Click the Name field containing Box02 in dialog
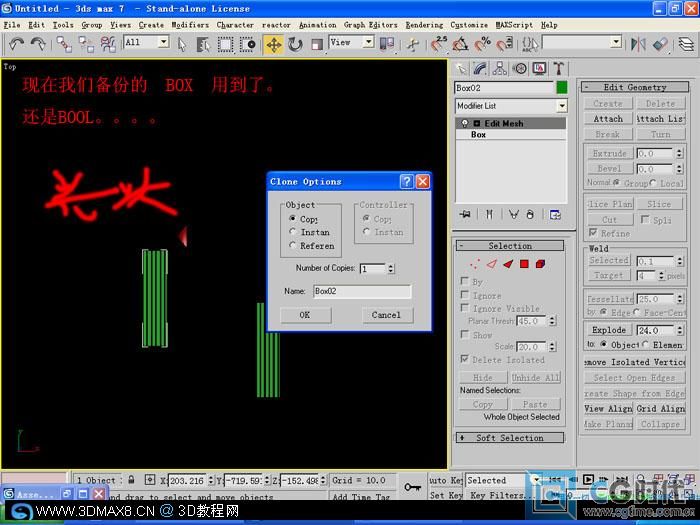This screenshot has width=700, height=525. click(x=362, y=292)
